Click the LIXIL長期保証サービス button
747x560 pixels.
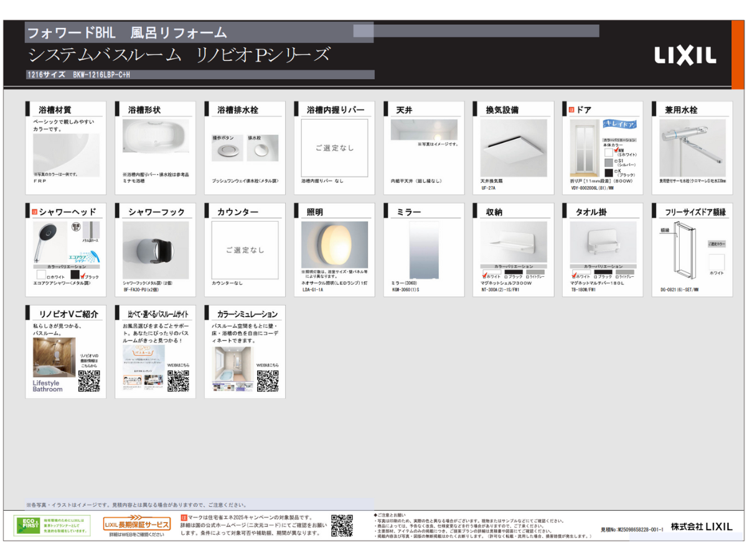pyautogui.click(x=136, y=525)
